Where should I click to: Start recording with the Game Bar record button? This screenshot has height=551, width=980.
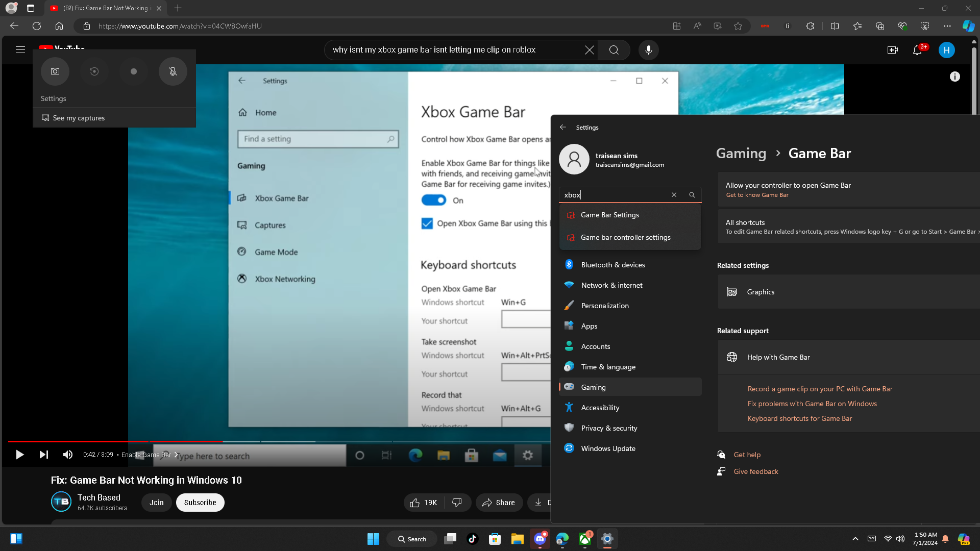[x=134, y=71]
